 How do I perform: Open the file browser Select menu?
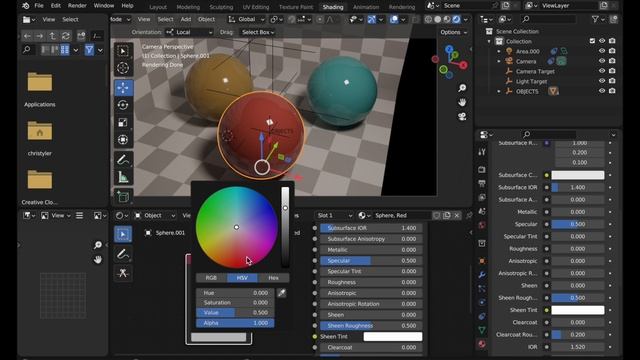70,19
